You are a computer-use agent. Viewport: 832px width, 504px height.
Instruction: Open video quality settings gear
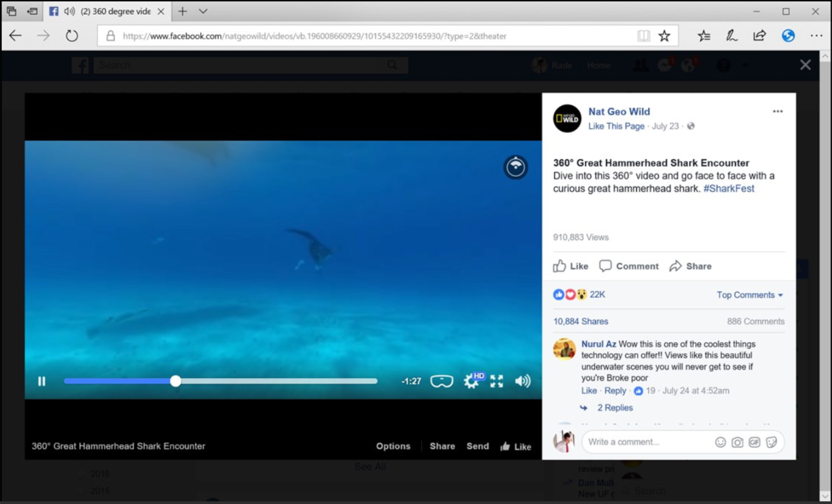coord(472,381)
